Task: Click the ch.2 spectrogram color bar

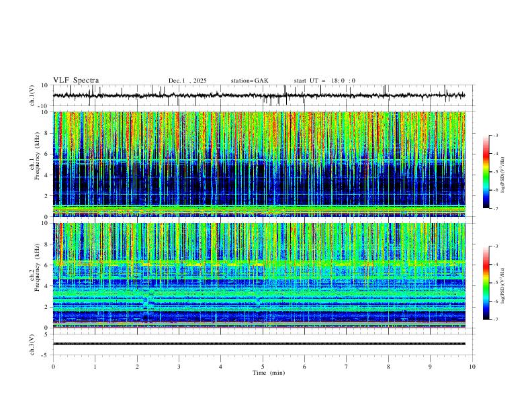Action: coord(486,283)
